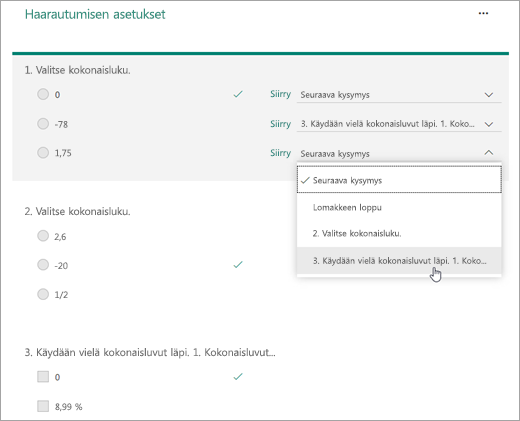520x421 pixels.
Task: Open branching dropdown for answer 0
Action: pos(399,95)
